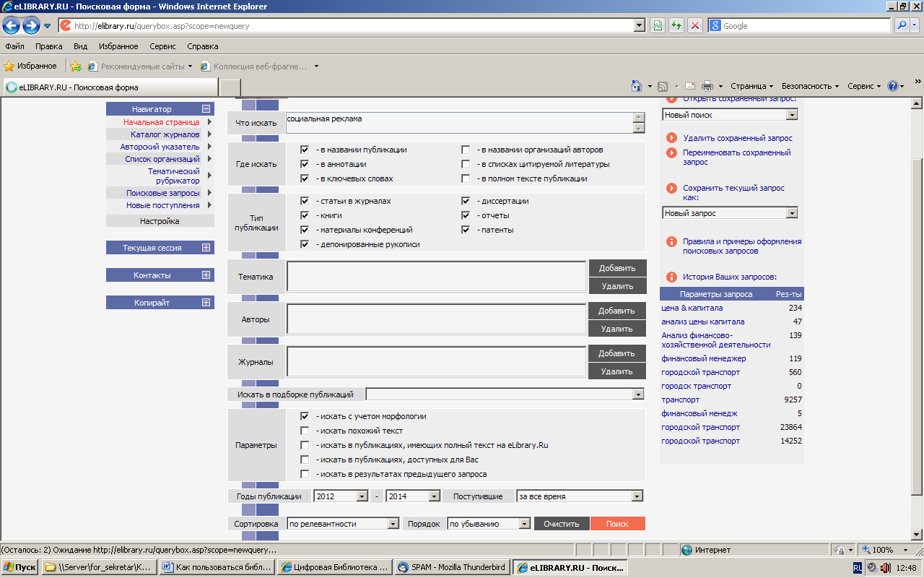Open the Файл menu
Image resolution: width=924 pixels, height=578 pixels.
pos(14,46)
